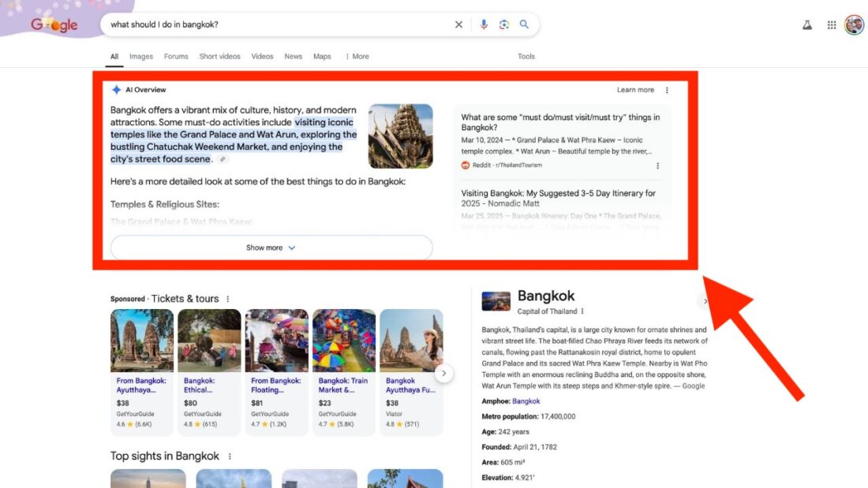868x488 pixels.
Task: Expand the AI Overview with Show more
Action: coord(270,247)
